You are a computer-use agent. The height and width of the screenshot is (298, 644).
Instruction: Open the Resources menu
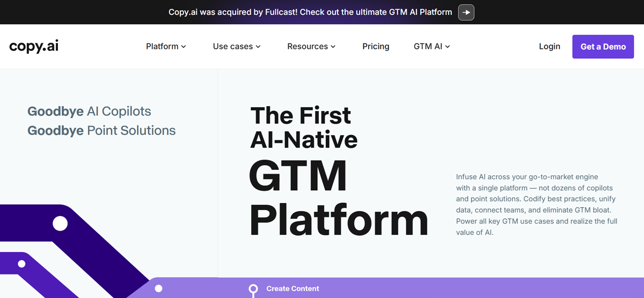[x=311, y=47]
